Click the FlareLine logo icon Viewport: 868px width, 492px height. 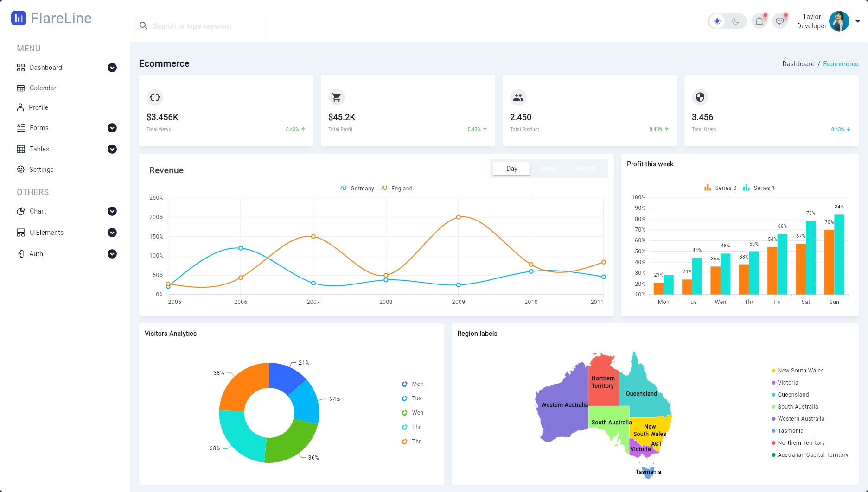tap(19, 18)
